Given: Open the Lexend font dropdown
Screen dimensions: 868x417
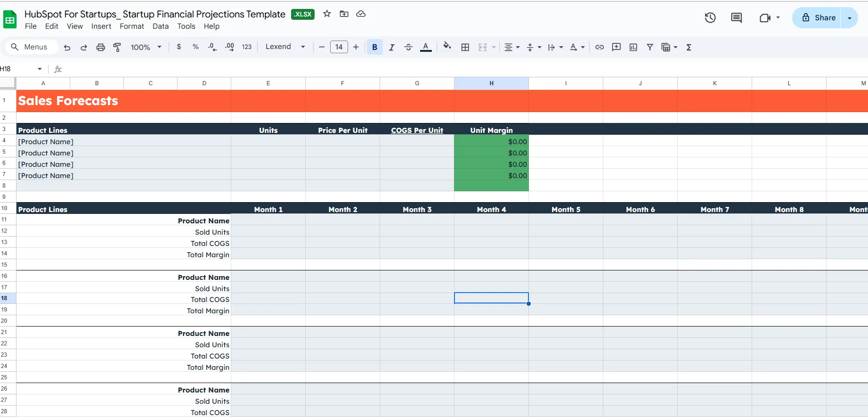Looking at the screenshot, I should tap(285, 47).
